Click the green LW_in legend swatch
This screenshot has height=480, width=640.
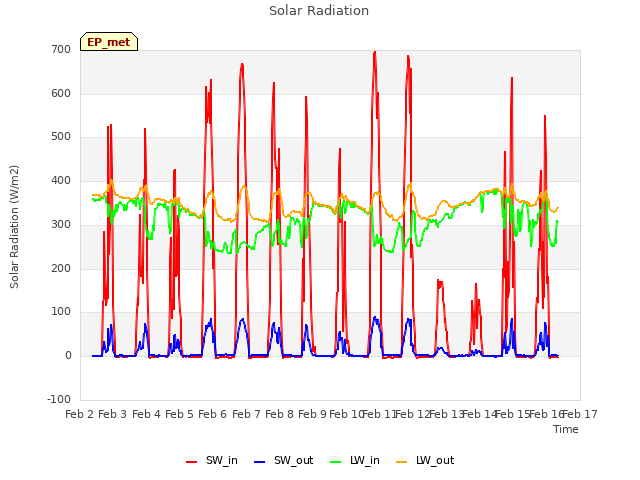335,462
